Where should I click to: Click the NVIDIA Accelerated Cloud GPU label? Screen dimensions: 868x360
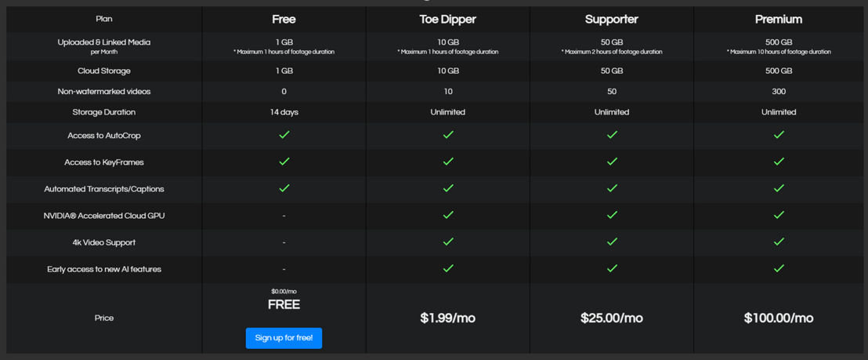(104, 216)
